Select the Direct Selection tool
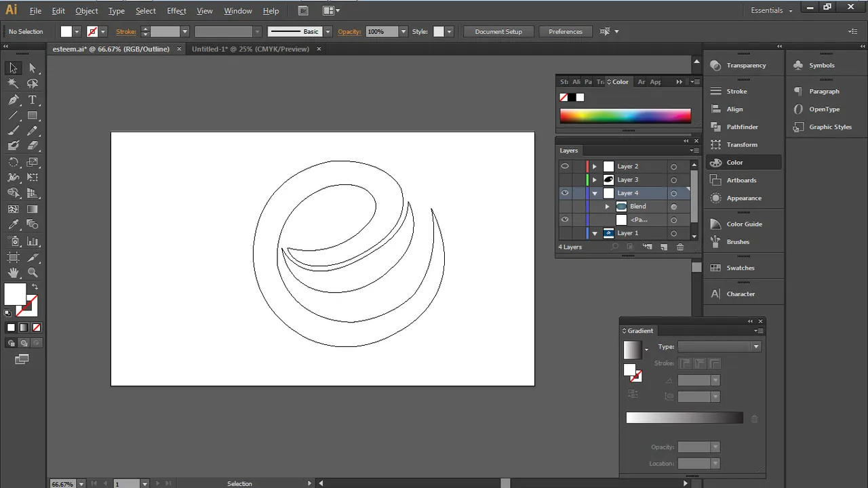The image size is (868, 488). 33,68
